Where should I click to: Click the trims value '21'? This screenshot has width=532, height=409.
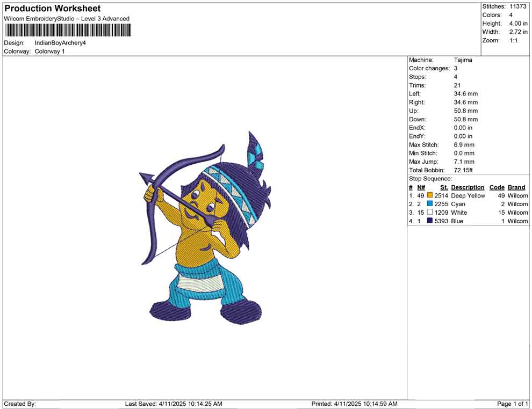[x=457, y=85]
